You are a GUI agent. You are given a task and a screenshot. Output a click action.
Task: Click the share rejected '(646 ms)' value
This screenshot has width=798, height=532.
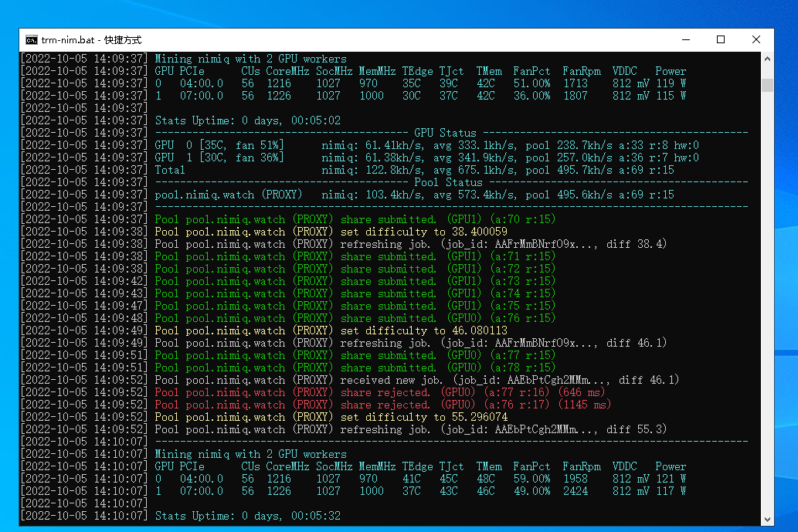click(x=582, y=392)
